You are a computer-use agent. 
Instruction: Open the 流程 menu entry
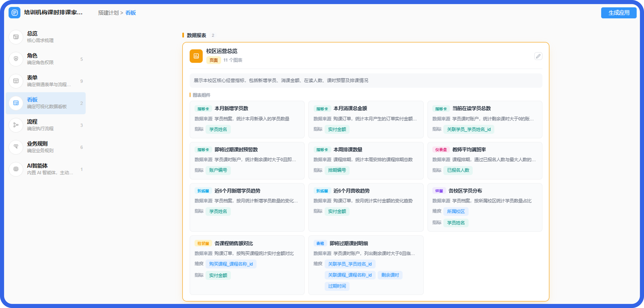(x=46, y=125)
